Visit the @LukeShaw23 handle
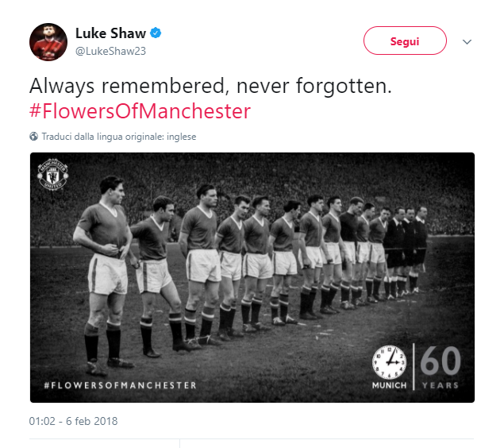Viewport: 504px width, 448px height. click(x=110, y=51)
